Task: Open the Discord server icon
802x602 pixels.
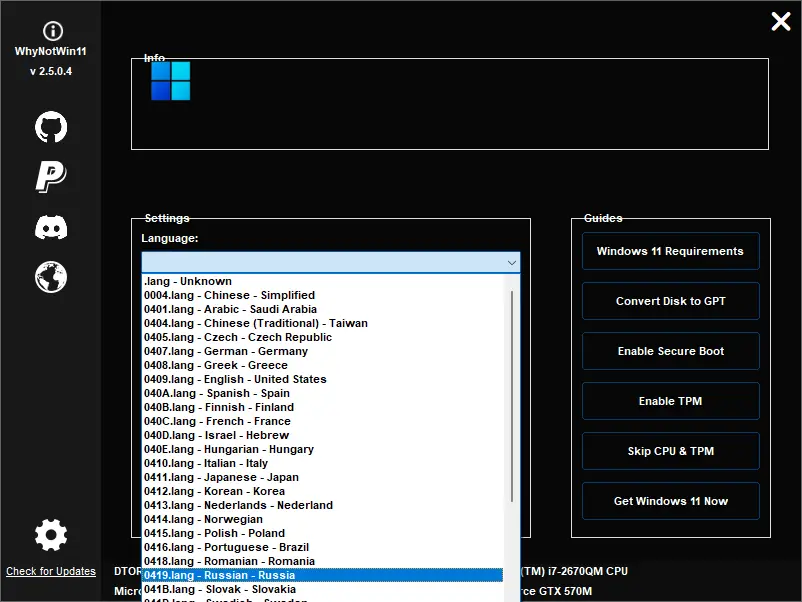Action: [x=51, y=228]
